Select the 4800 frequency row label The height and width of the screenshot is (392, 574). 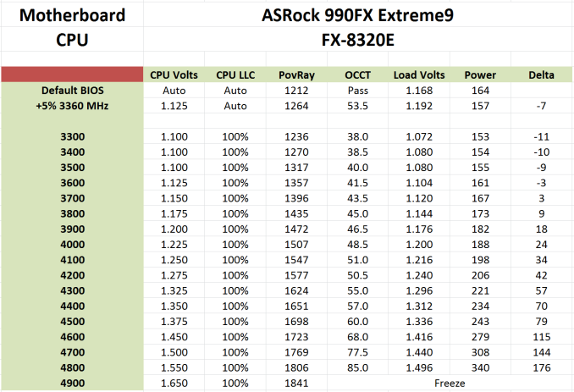72,367
